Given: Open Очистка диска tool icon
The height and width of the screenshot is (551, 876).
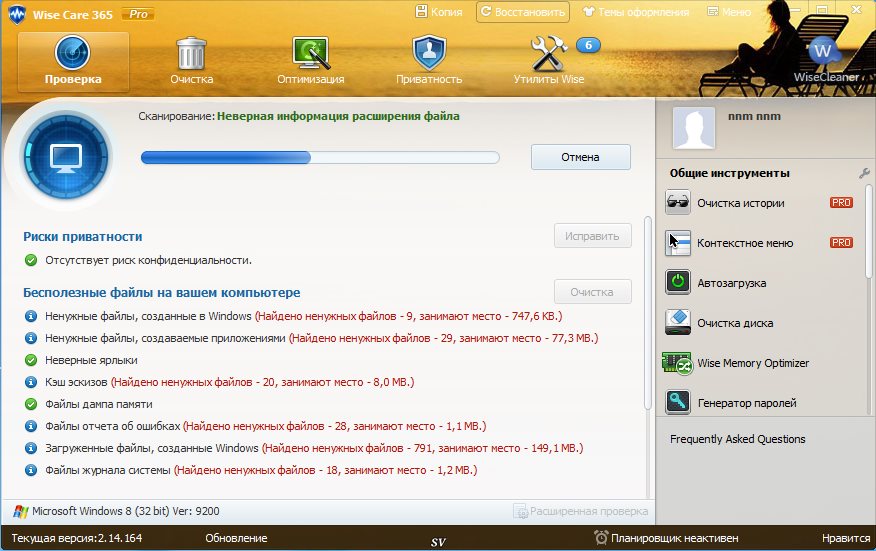Looking at the screenshot, I should pos(678,323).
